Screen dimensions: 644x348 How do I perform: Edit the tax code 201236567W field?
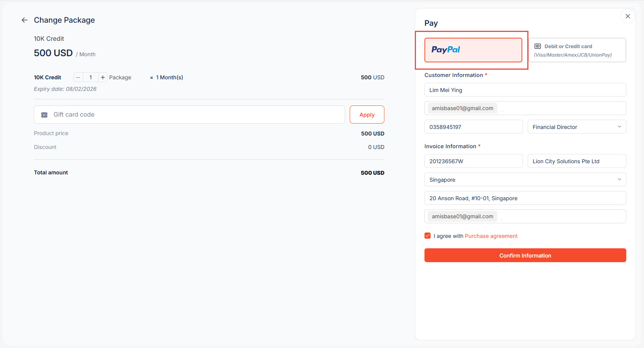click(473, 161)
